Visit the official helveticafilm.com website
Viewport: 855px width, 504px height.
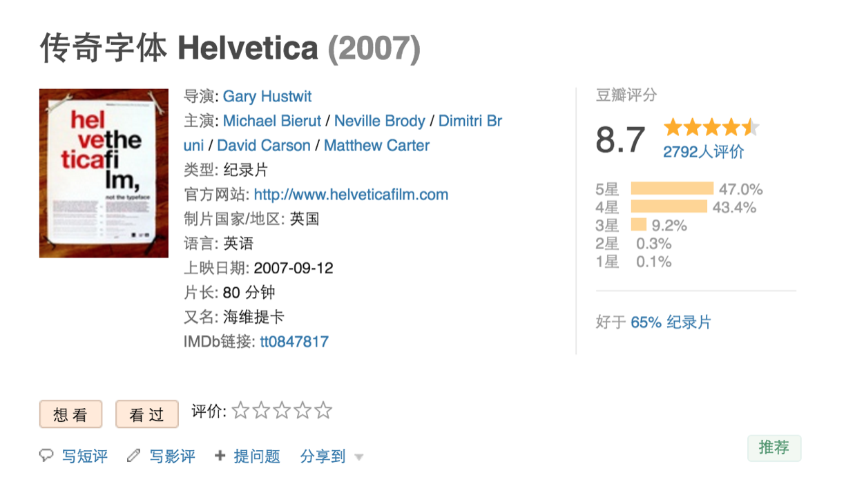click(x=351, y=195)
